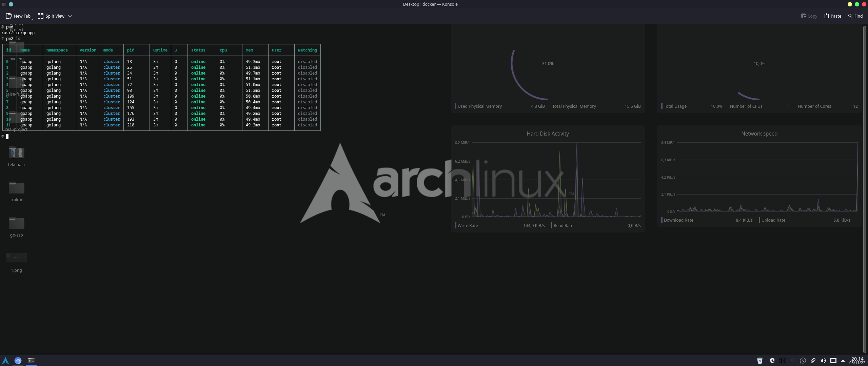
Task: Click the 'watching' column header
Action: click(307, 50)
